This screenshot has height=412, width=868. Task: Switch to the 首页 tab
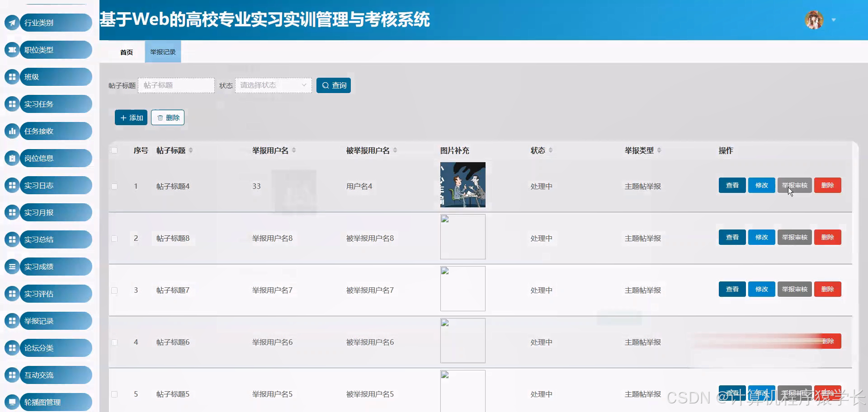pos(126,51)
